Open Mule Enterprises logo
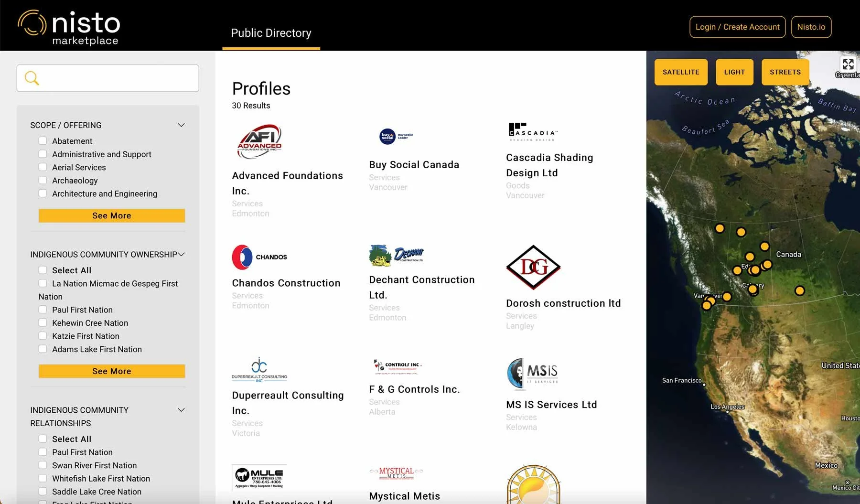This screenshot has width=860, height=504. coord(259,477)
